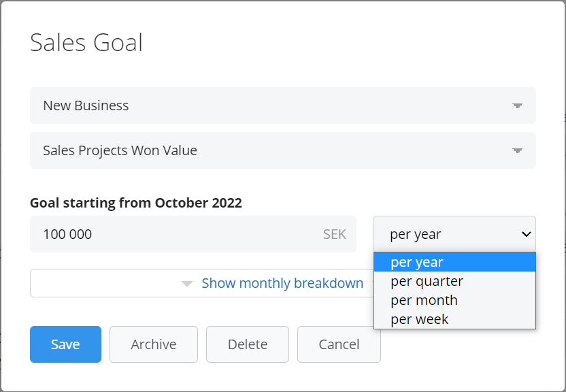
Task: Show the monthly breakdown
Action: 282,284
